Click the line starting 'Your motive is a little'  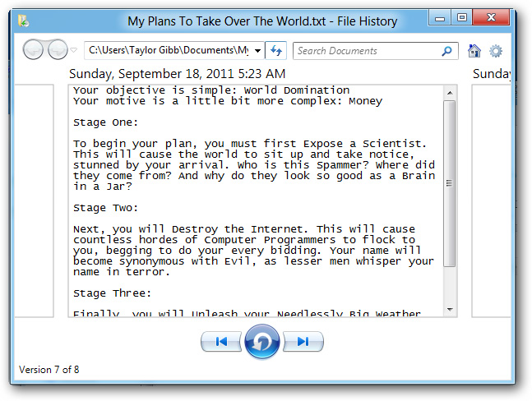[228, 101]
